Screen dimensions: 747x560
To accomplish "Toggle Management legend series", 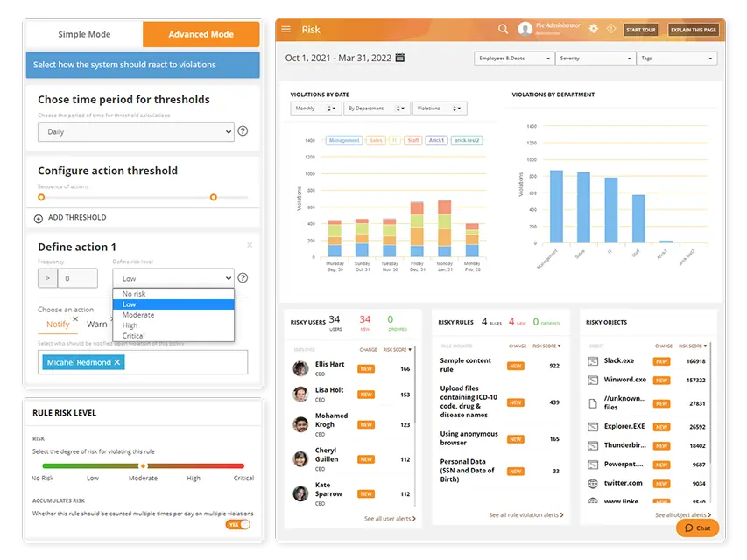I will 344,140.
